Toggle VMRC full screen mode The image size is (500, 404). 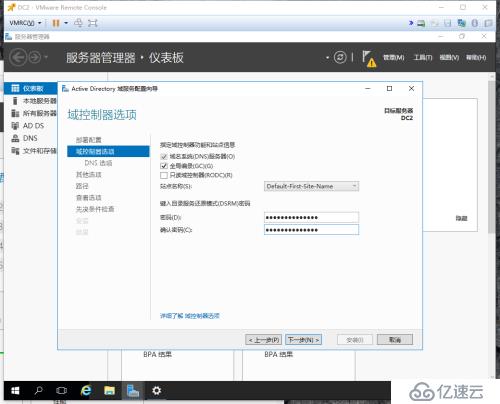click(x=93, y=23)
